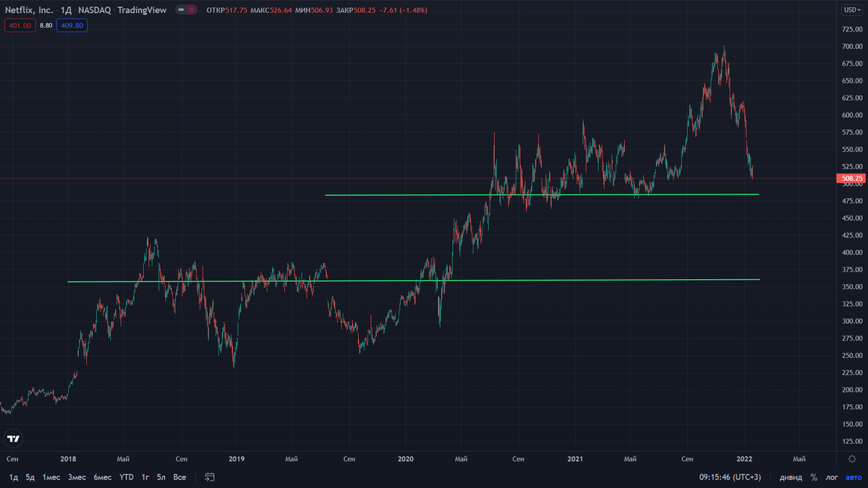
Task: Click the red 401.00 price alert label
Action: (20, 25)
